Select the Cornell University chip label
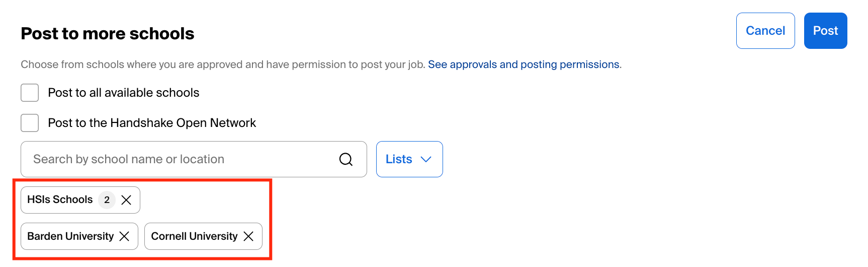 (194, 236)
